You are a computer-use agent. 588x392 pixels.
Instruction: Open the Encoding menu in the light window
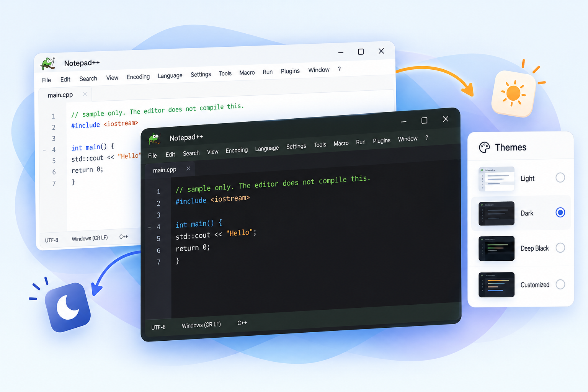click(138, 77)
